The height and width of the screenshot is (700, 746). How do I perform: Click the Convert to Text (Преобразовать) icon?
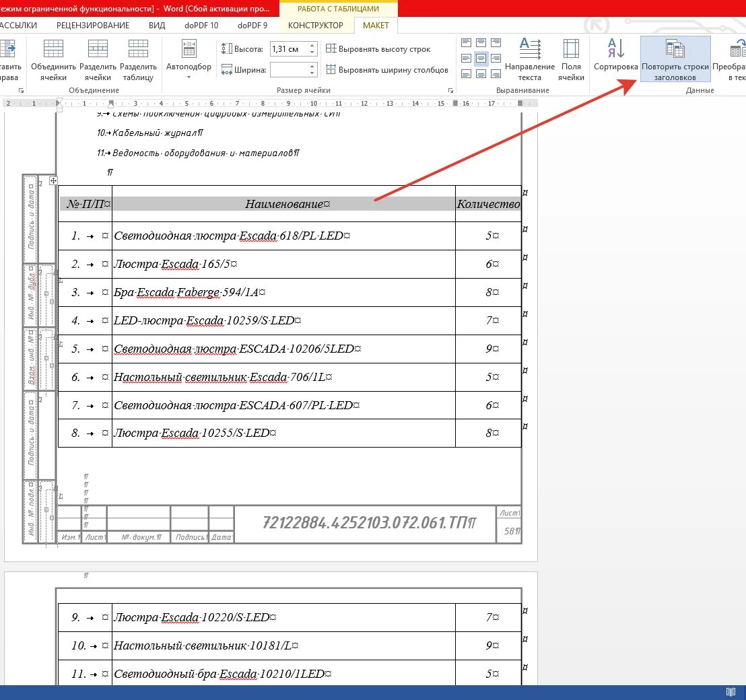(x=737, y=48)
